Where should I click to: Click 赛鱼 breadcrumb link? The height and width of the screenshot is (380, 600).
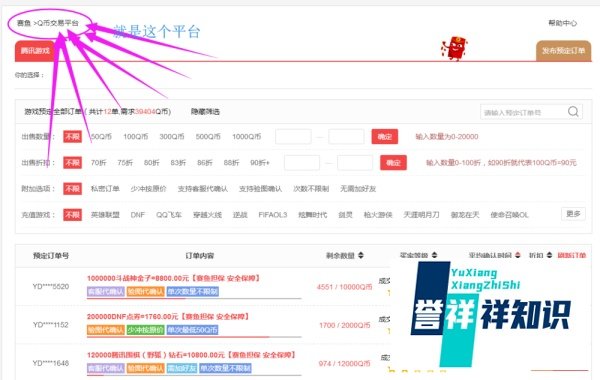tap(24, 23)
